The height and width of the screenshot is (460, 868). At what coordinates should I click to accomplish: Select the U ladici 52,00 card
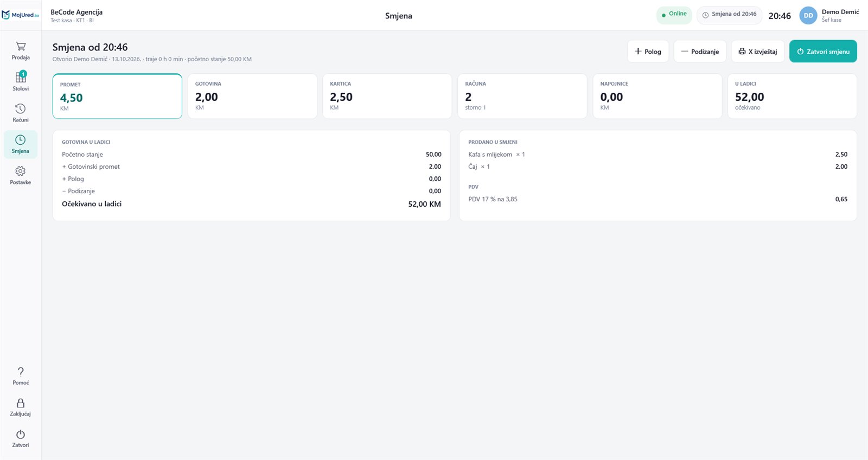[x=792, y=96]
